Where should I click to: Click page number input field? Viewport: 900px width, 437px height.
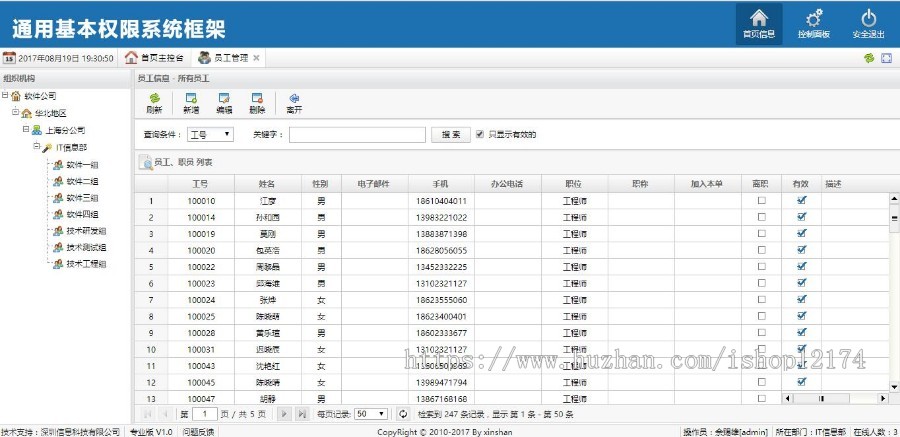[x=205, y=413]
